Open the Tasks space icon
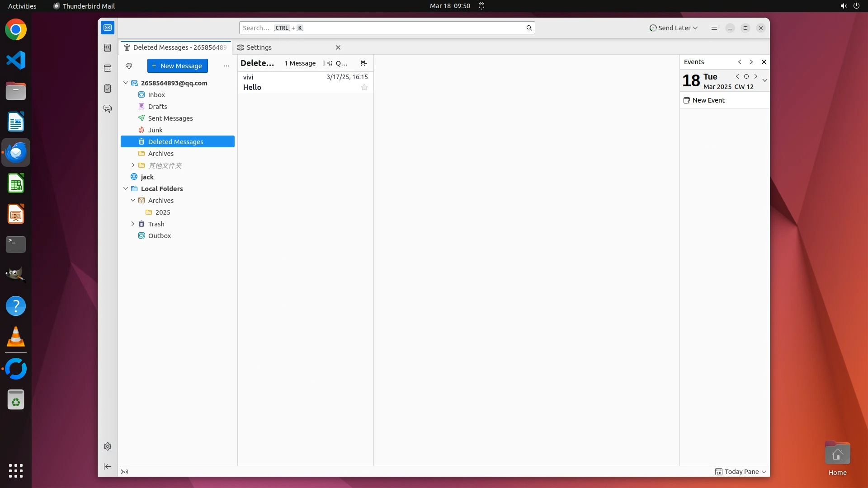Image resolution: width=868 pixels, height=488 pixels. (x=108, y=89)
